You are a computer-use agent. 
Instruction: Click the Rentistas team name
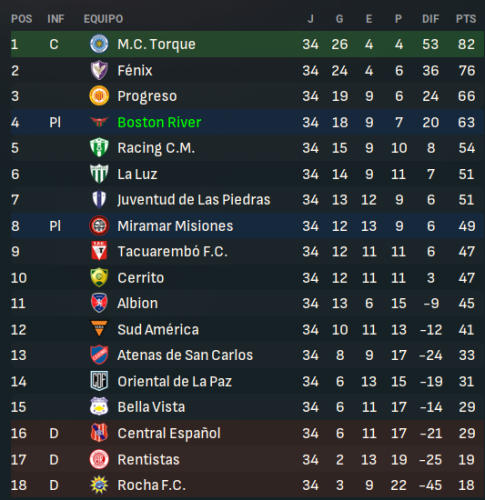[148, 460]
